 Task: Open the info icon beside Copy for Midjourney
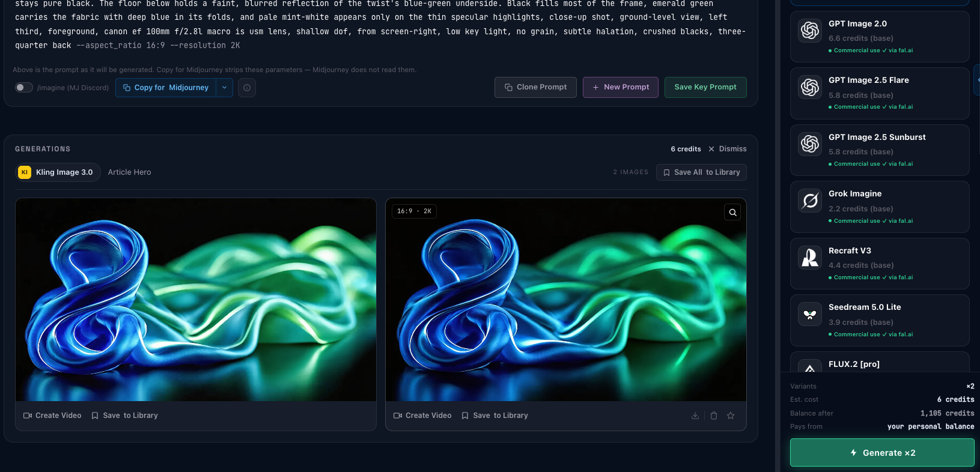pos(247,88)
